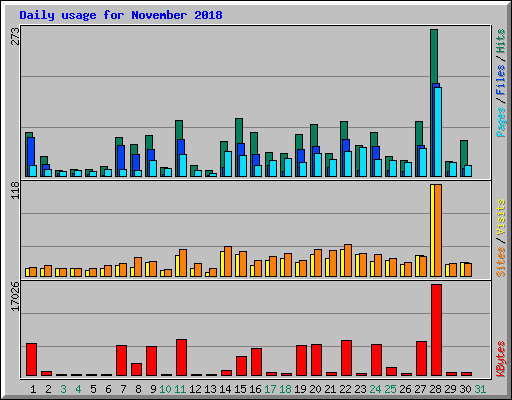Click day label 7 on the x-axis
Viewport: 512px width, 400px height.
[123, 389]
